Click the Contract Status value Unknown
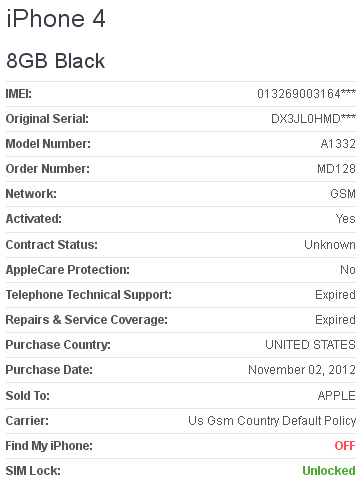Viewport: 361px width, 483px height. coord(330,245)
